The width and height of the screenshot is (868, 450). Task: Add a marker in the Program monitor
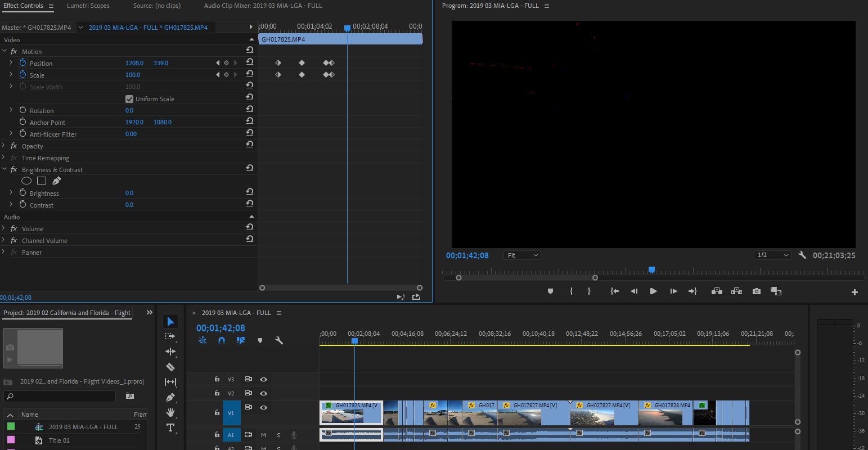pyautogui.click(x=551, y=291)
